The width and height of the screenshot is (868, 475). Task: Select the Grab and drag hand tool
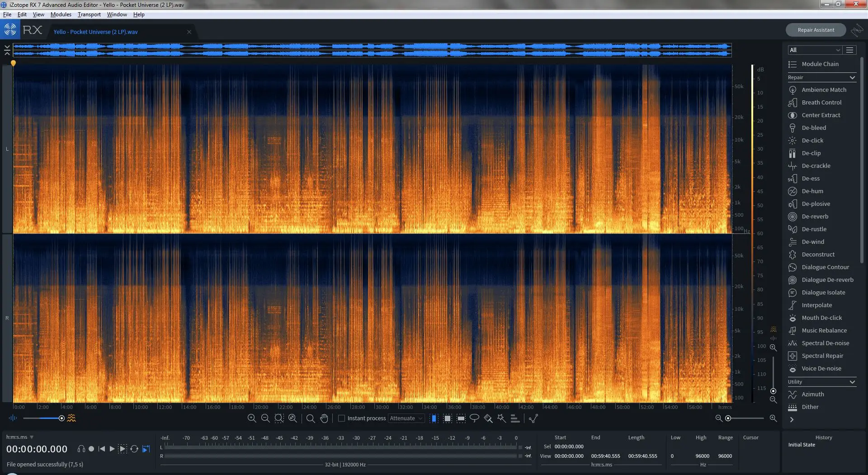324,418
